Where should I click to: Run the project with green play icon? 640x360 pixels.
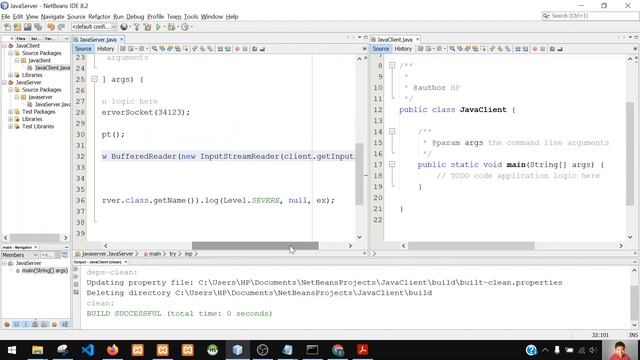click(x=158, y=27)
